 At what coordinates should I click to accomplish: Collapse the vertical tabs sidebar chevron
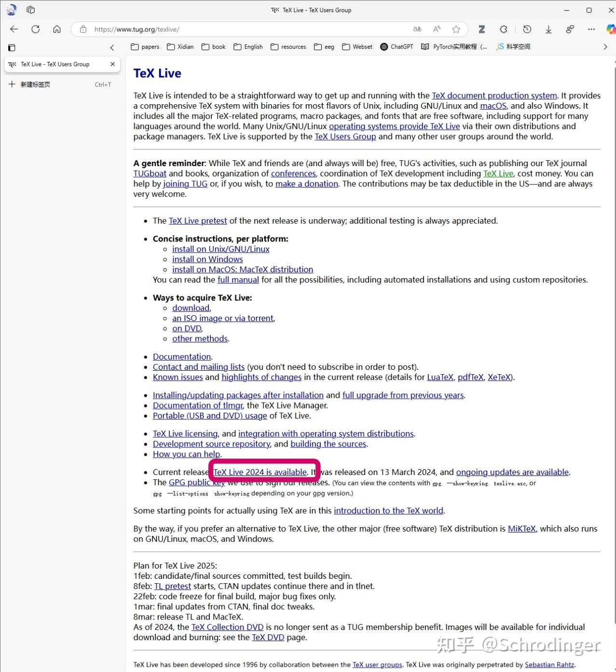(112, 47)
